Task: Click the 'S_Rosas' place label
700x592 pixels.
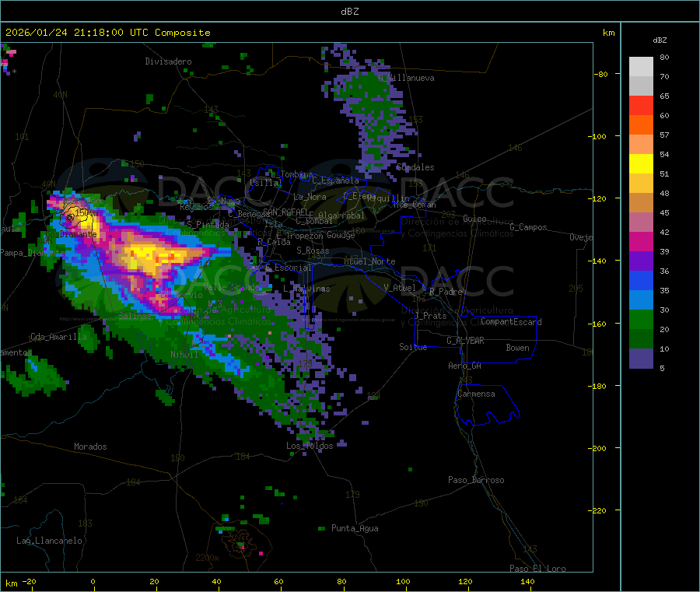Action: pyautogui.click(x=313, y=250)
